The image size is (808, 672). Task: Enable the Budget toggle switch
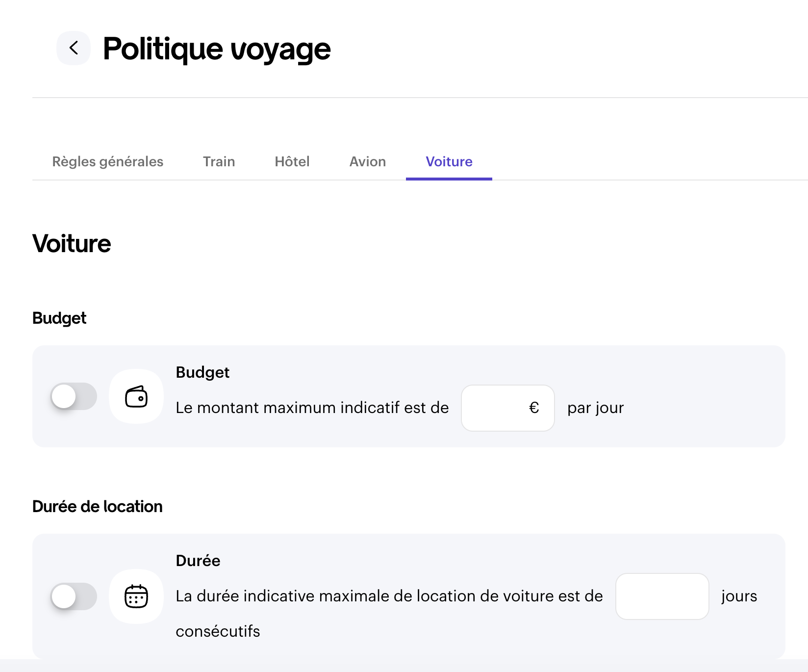click(74, 396)
